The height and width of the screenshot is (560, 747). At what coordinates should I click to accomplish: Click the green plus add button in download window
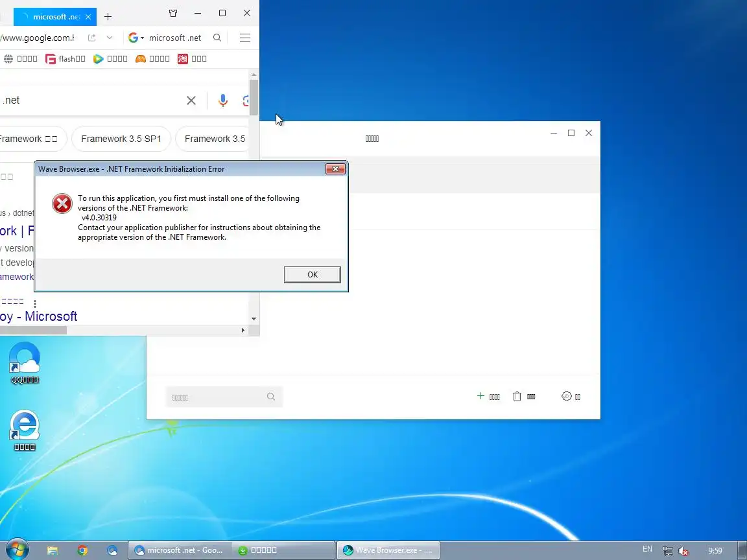[x=488, y=396]
